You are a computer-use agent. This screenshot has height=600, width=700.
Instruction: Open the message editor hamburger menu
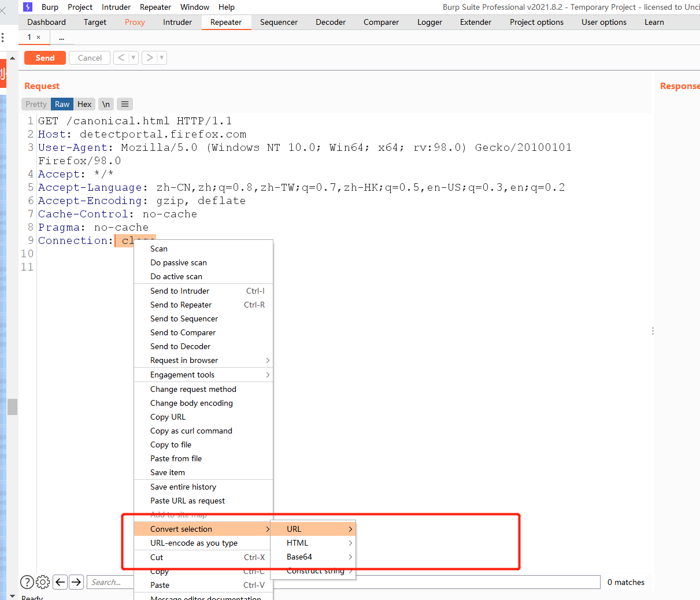pos(125,104)
